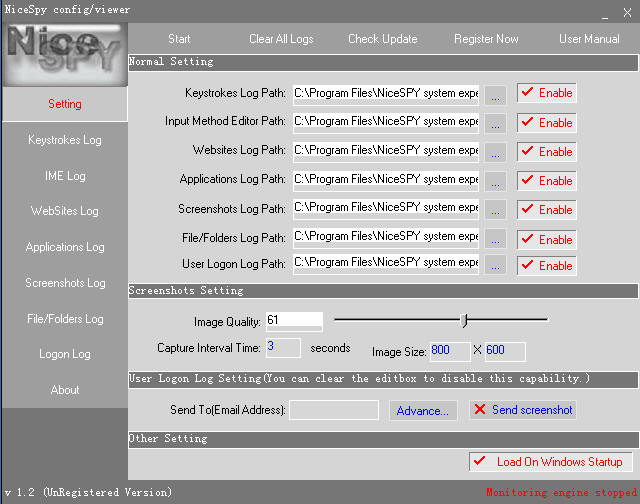The width and height of the screenshot is (640, 504).
Task: Adjust the Image Quality slider handle
Action: (464, 320)
